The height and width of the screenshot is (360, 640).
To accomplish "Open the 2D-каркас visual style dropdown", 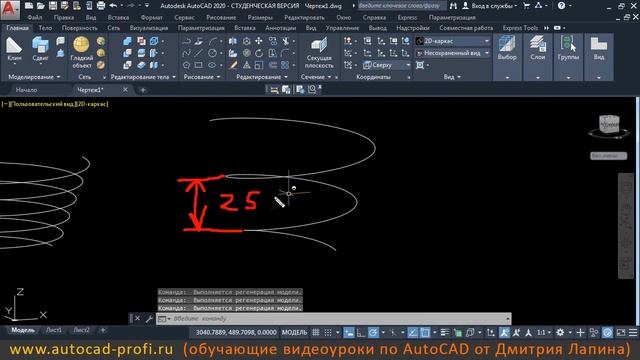I will [452, 41].
